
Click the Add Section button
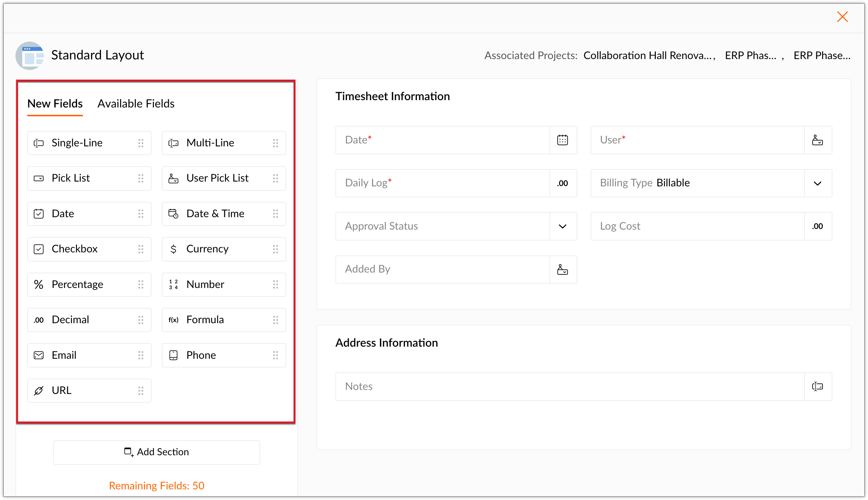coord(157,452)
